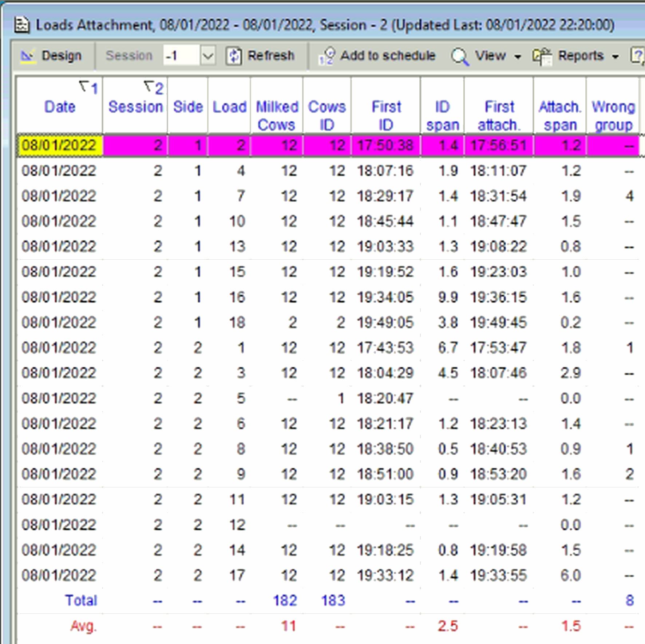Click the View magnifier icon
The height and width of the screenshot is (644, 645).
460,56
